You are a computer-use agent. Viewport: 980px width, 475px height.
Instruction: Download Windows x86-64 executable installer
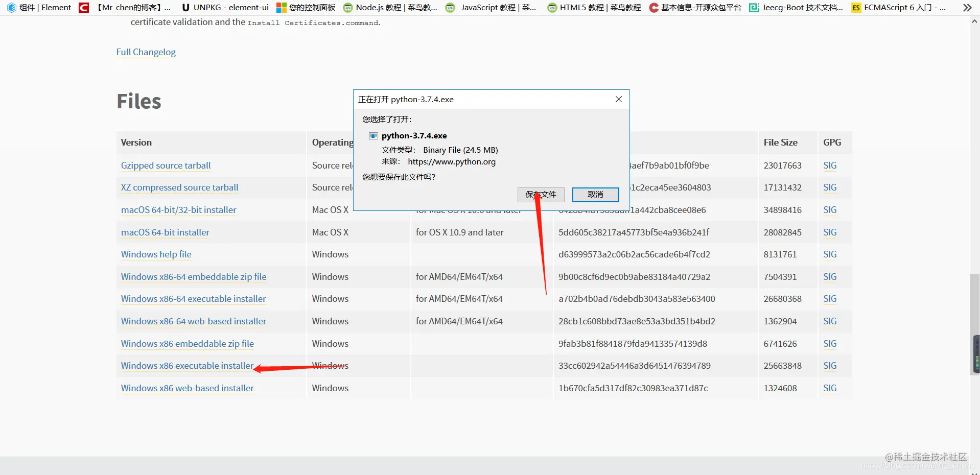pos(193,299)
